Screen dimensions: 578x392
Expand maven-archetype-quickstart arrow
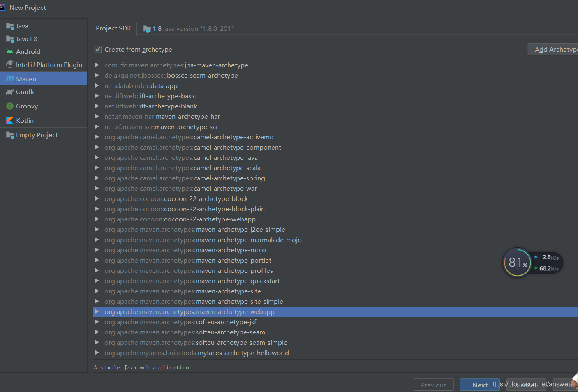(x=97, y=281)
